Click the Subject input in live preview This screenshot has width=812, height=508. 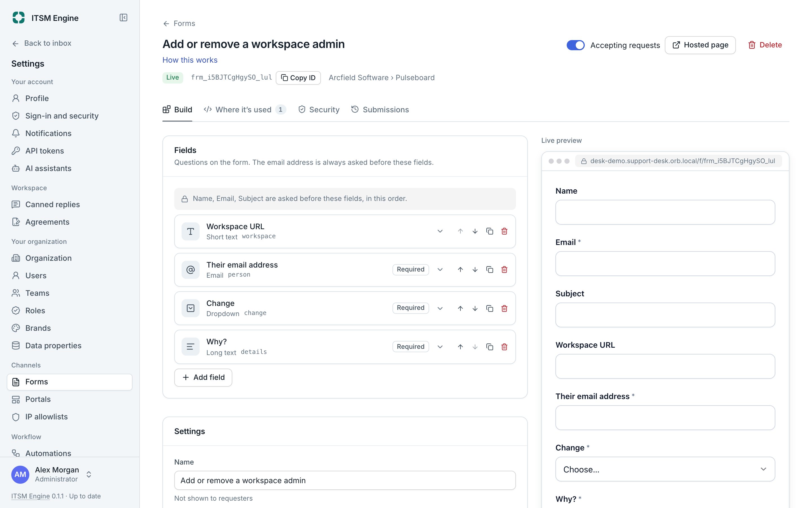click(x=665, y=315)
